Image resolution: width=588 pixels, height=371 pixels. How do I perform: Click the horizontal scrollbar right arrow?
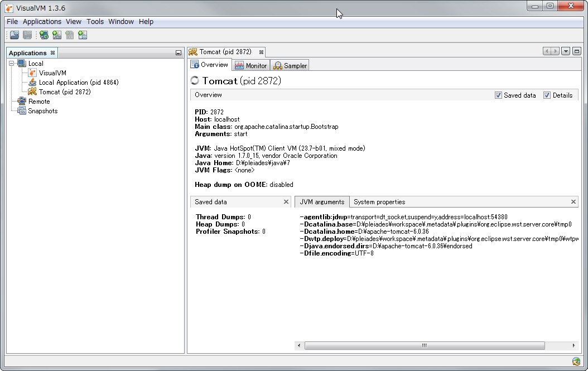point(573,345)
